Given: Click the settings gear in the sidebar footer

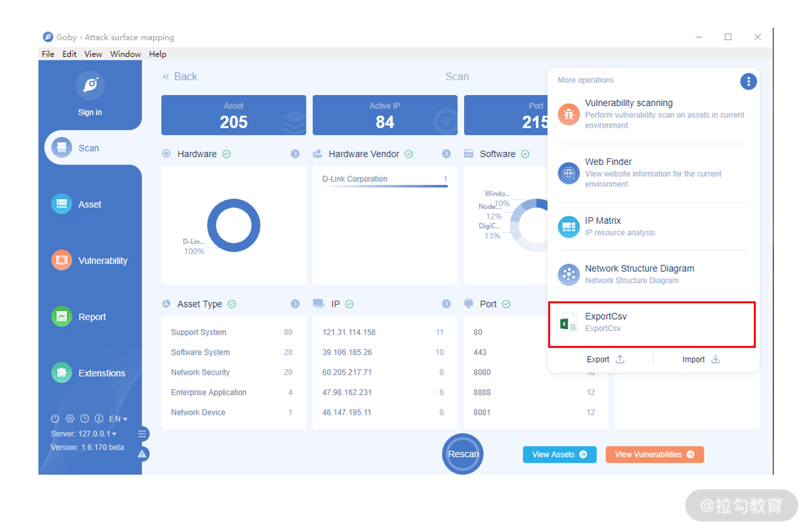Looking at the screenshot, I should pyautogui.click(x=70, y=419).
